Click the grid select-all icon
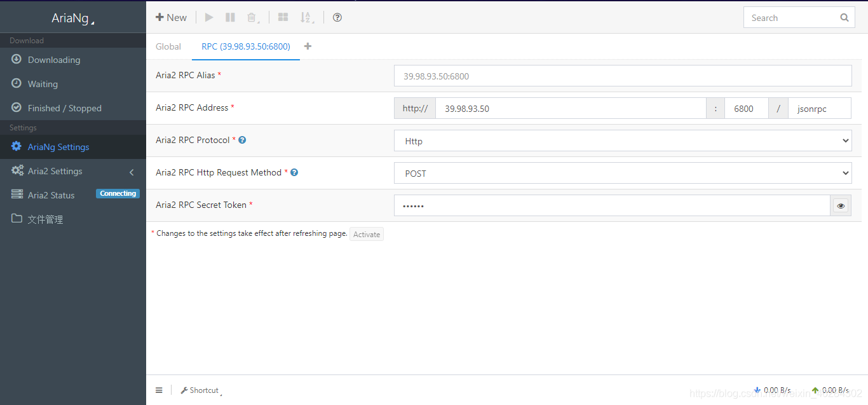The height and width of the screenshot is (405, 868). 283,18
